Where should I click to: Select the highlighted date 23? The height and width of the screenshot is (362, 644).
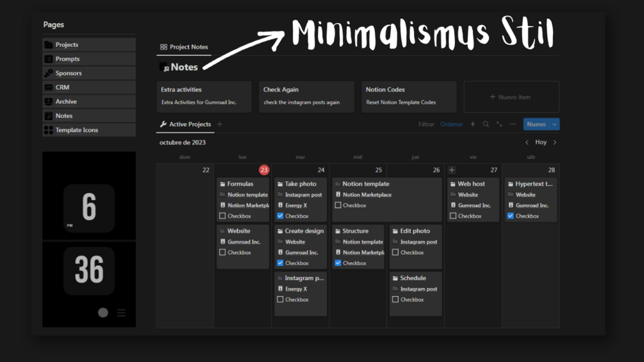[x=264, y=170]
